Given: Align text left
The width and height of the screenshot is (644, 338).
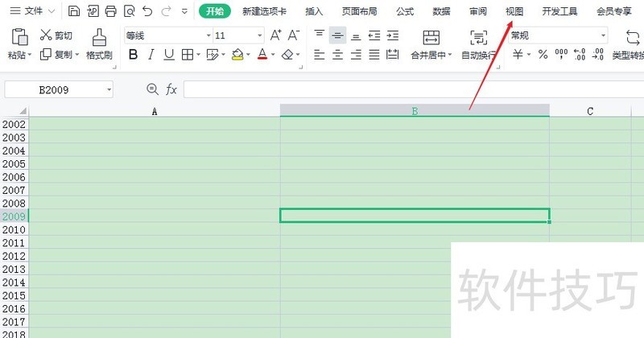Looking at the screenshot, I should point(319,54).
